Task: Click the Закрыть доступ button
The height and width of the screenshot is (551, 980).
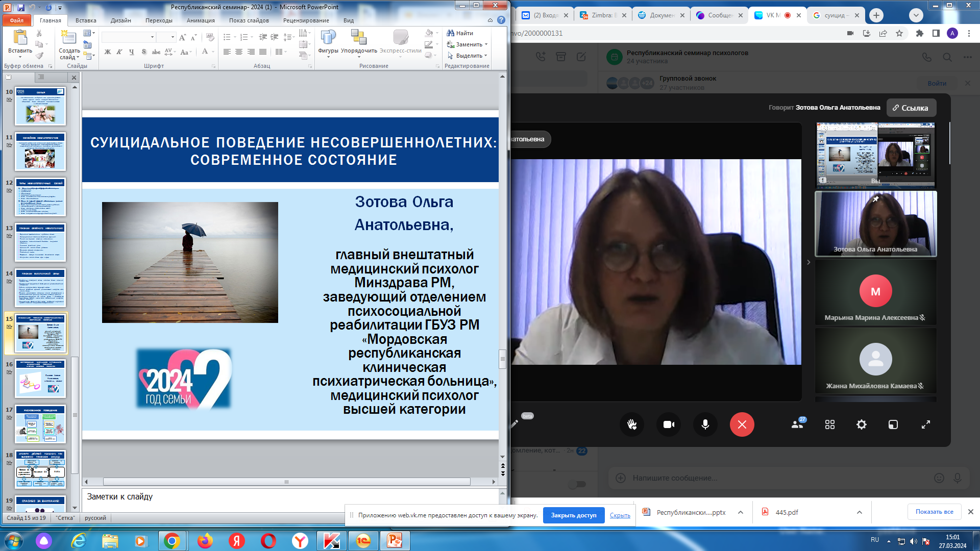Action: coord(573,515)
